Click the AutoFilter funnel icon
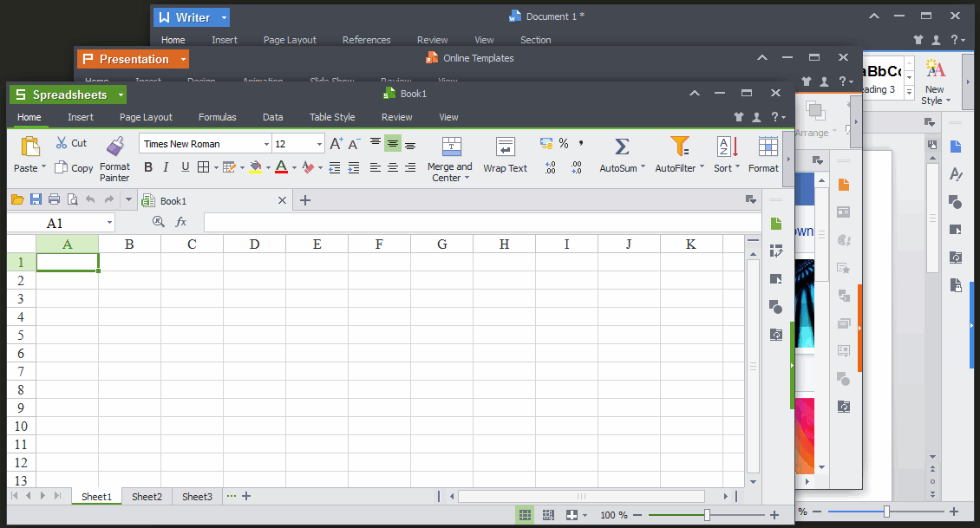980x528 pixels. click(679, 147)
